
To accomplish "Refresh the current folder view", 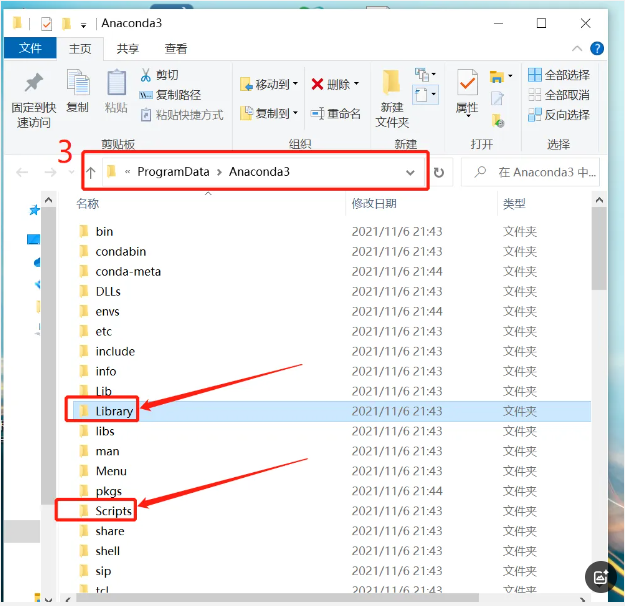I will [438, 172].
